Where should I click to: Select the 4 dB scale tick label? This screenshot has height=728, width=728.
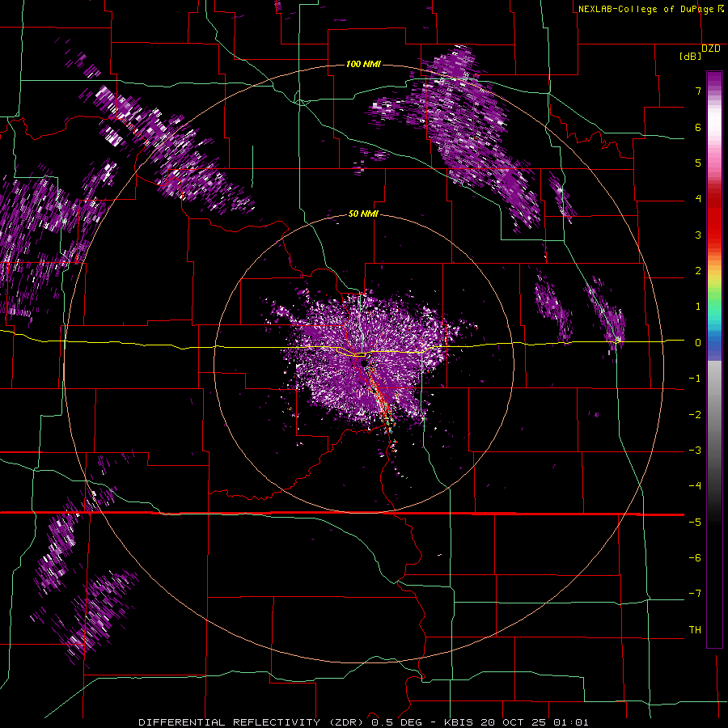click(698, 199)
